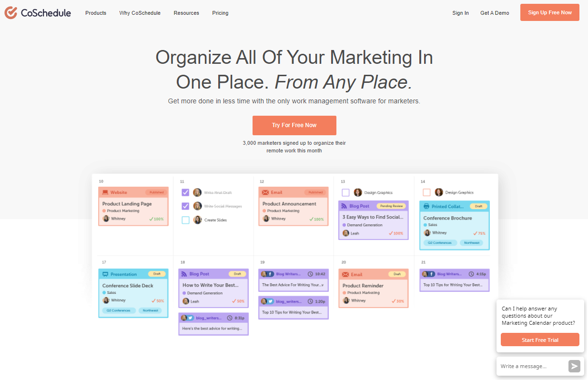Click 'Product Reminder' card title

[x=363, y=286]
